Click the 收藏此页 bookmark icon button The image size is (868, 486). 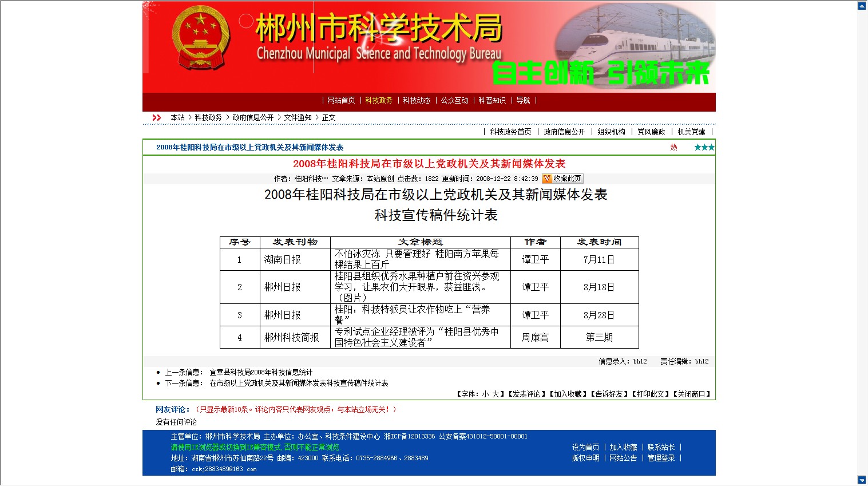click(562, 179)
